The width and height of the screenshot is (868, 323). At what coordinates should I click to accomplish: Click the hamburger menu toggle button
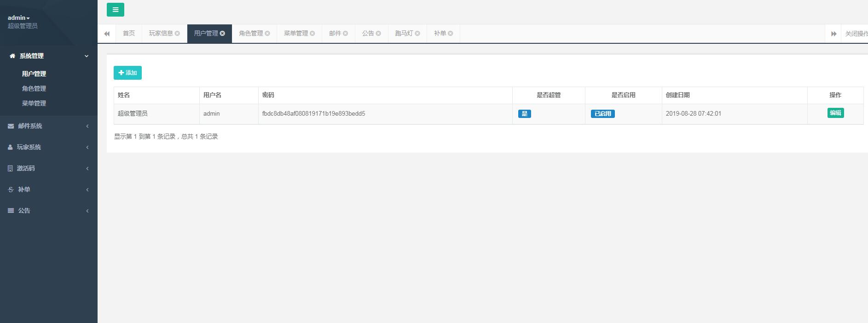(x=115, y=10)
